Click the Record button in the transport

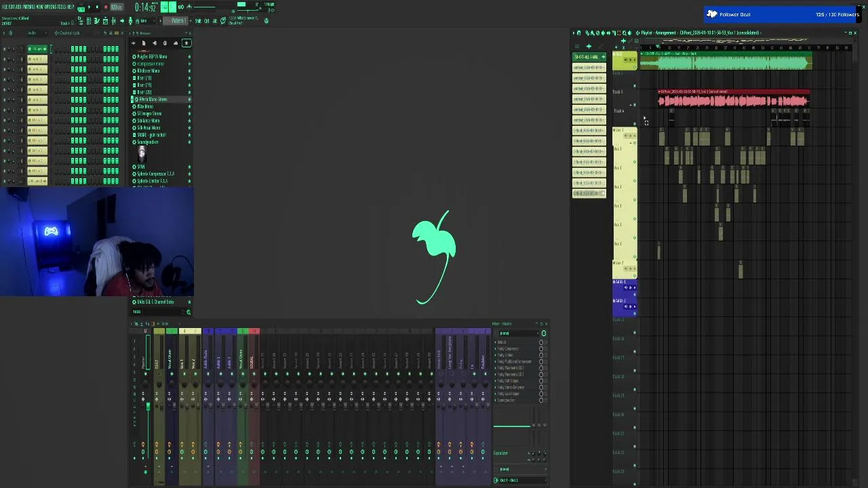tap(106, 7)
